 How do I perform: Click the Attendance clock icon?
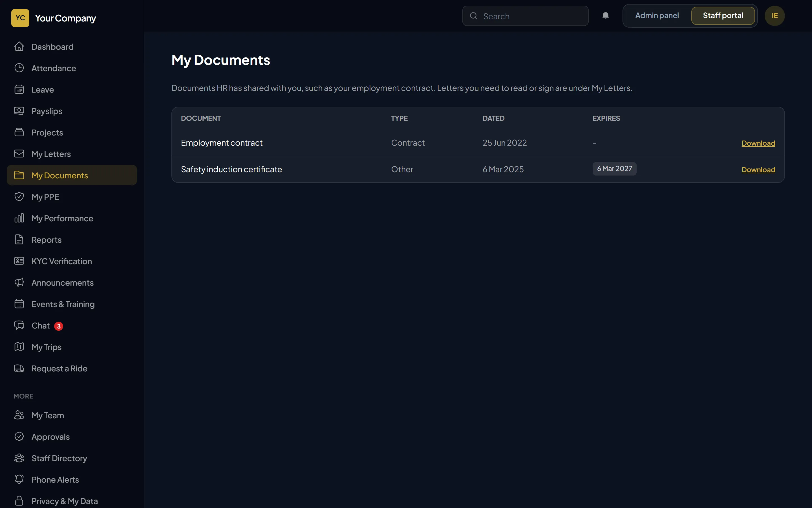(x=19, y=68)
